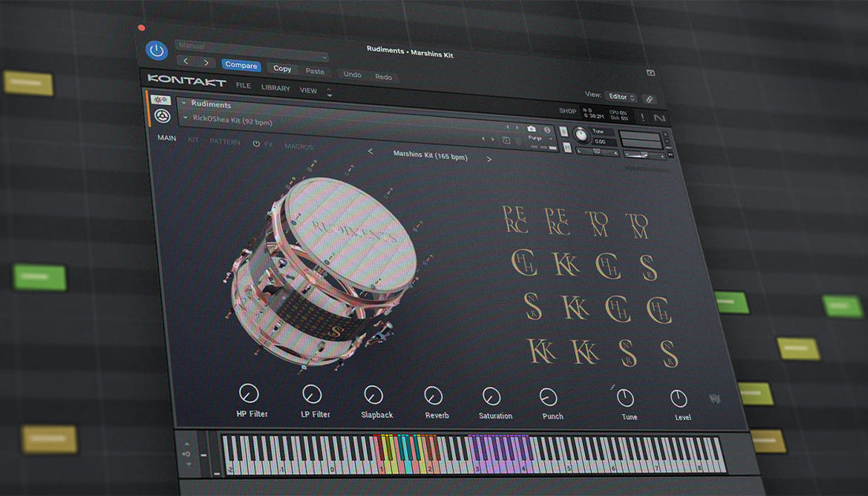This screenshot has width=868, height=496.
Task: Toggle the FX power switch
Action: click(x=256, y=144)
